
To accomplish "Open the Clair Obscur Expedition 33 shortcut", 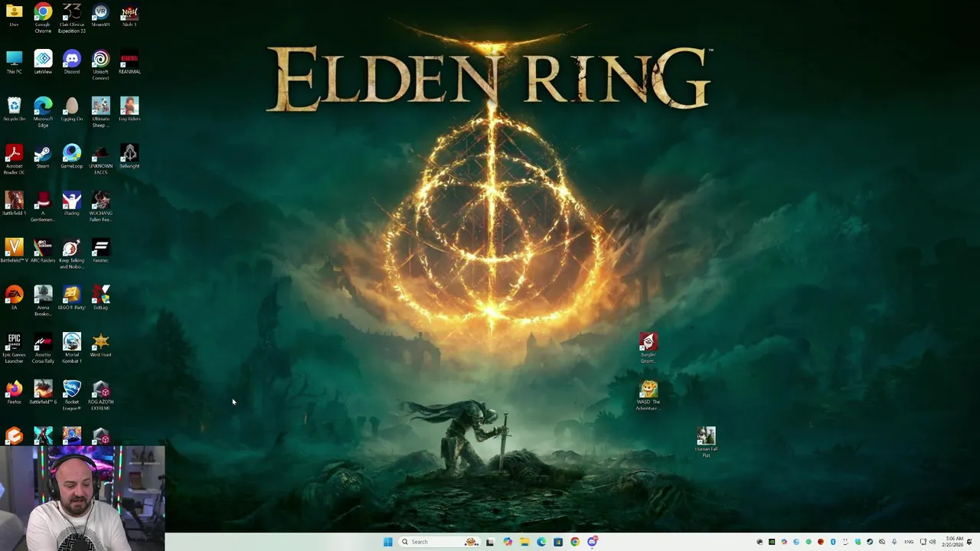I will tap(71, 18).
